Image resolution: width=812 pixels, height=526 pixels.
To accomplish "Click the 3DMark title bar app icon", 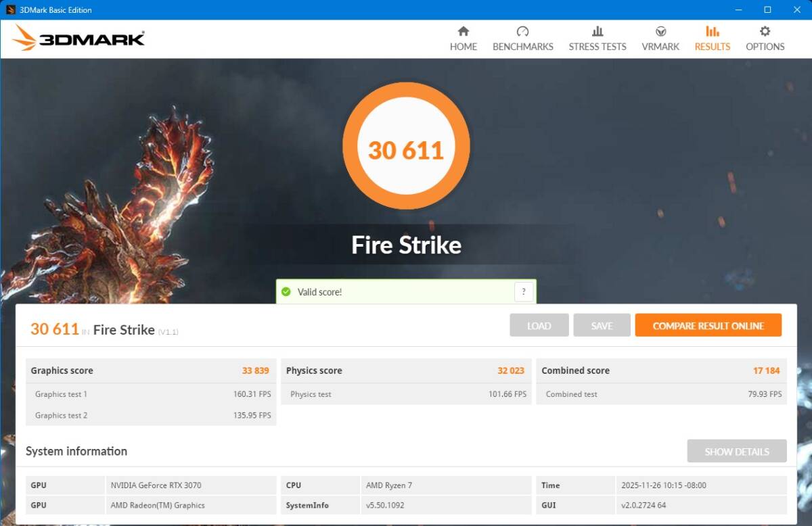I will tap(11, 10).
